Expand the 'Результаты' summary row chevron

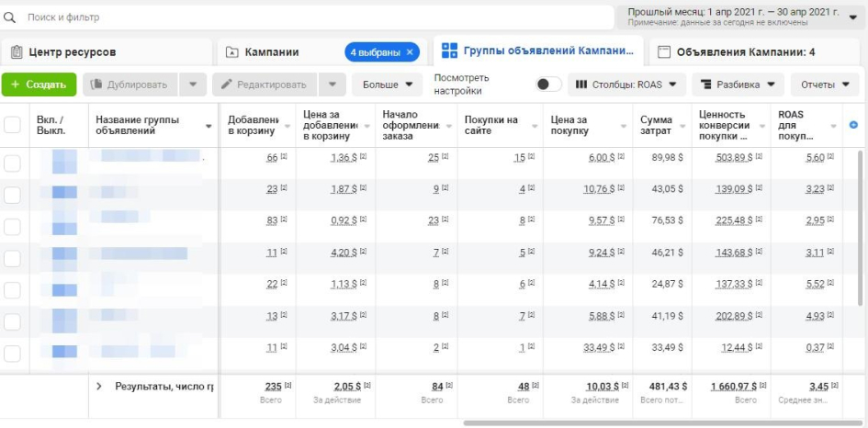(99, 387)
